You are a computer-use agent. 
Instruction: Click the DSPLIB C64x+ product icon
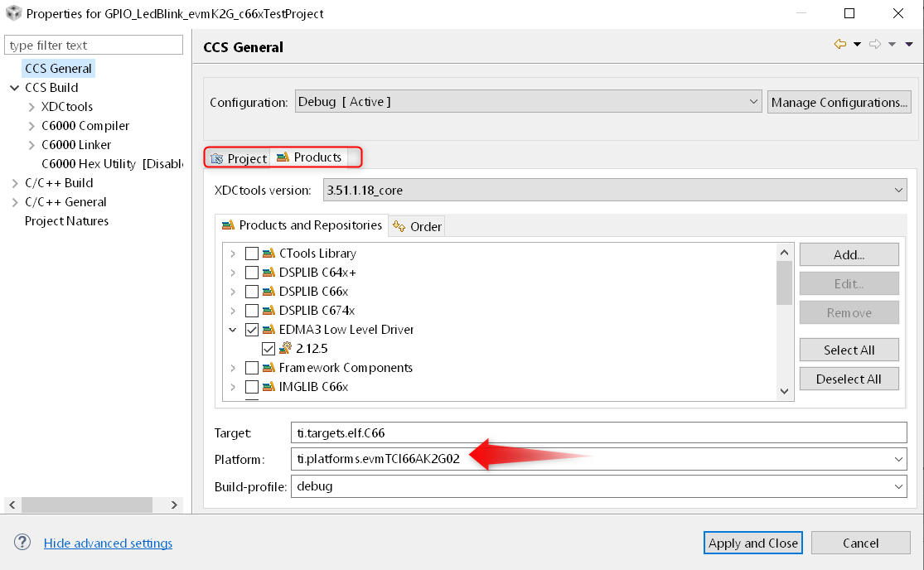point(268,272)
